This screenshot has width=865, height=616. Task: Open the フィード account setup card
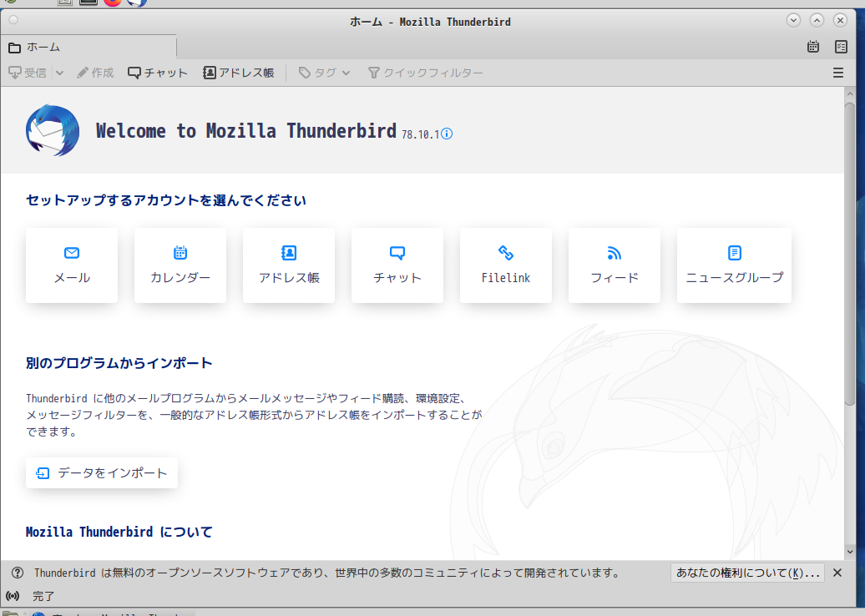615,265
